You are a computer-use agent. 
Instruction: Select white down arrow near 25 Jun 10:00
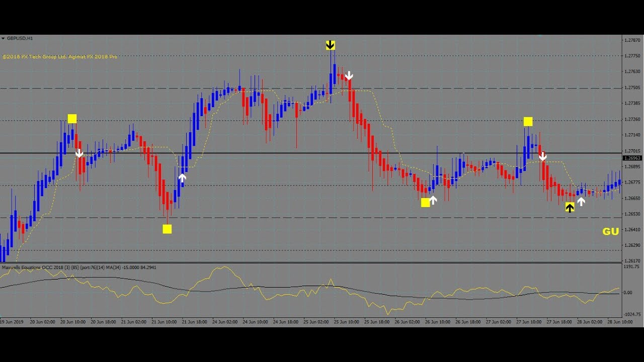[349, 75]
